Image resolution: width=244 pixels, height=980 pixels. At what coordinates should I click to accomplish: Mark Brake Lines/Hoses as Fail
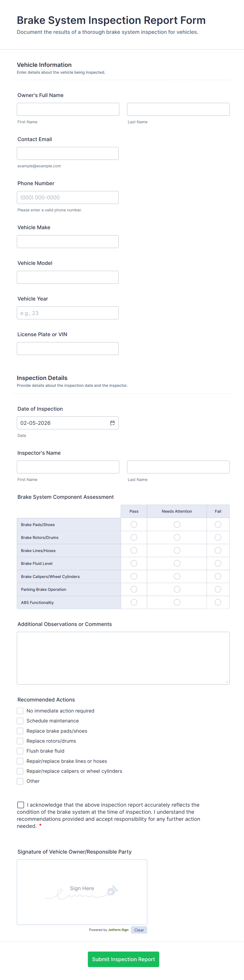point(218,550)
